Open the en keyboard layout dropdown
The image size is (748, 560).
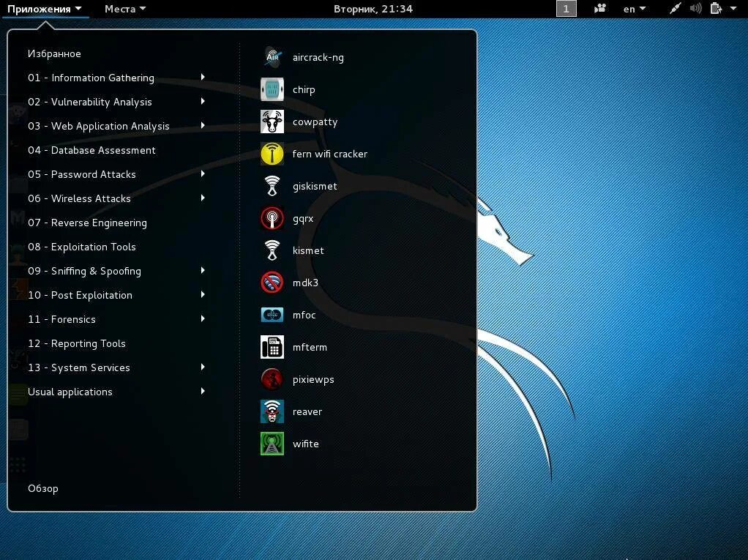[x=635, y=9]
